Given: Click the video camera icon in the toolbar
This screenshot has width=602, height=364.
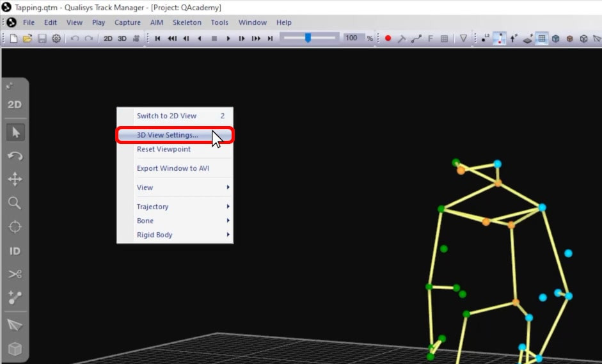Looking at the screenshot, I should tap(136, 38).
